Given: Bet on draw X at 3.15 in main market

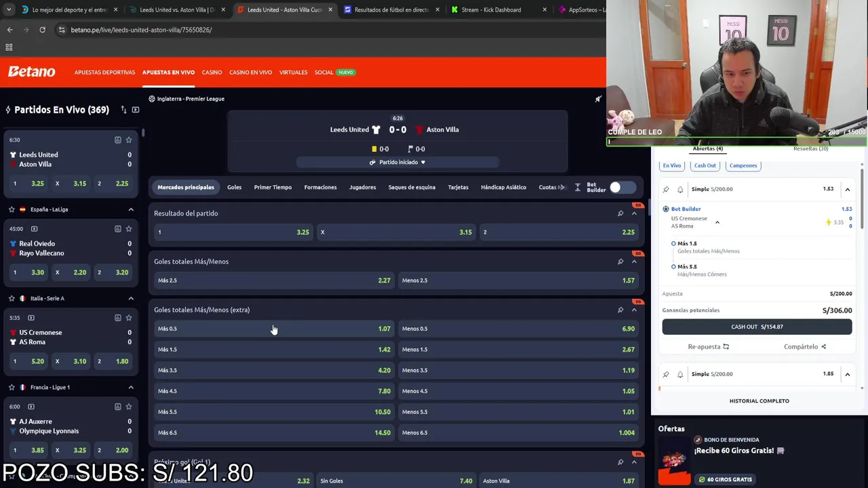Looking at the screenshot, I should coord(395,232).
